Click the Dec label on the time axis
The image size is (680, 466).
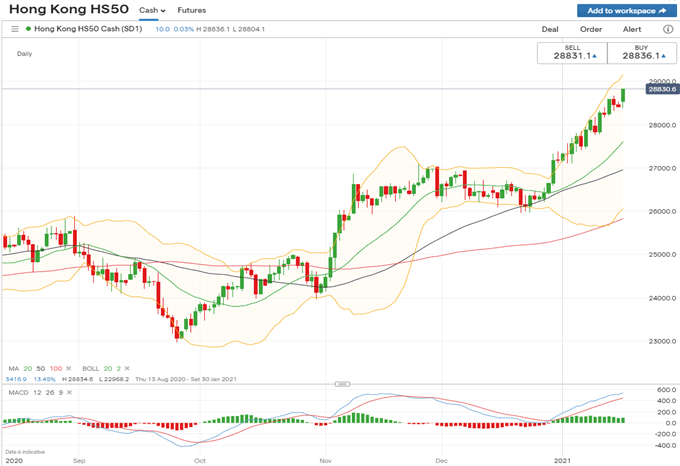click(441, 460)
